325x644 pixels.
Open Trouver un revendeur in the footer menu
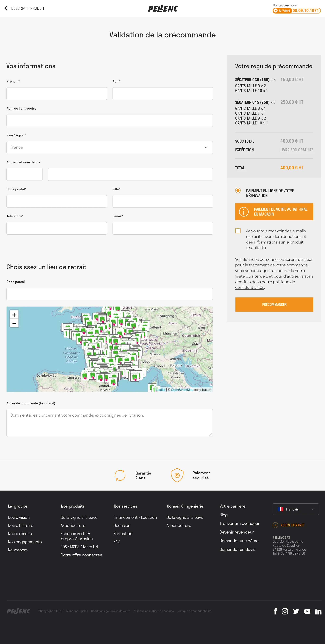pos(239,523)
